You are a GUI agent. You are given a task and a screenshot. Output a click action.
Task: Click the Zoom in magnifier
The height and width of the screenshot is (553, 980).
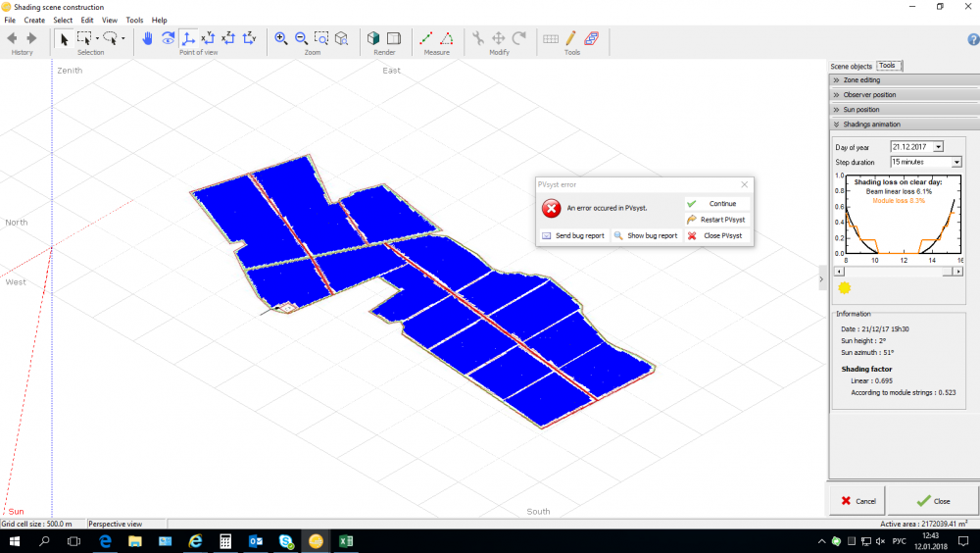click(x=281, y=38)
